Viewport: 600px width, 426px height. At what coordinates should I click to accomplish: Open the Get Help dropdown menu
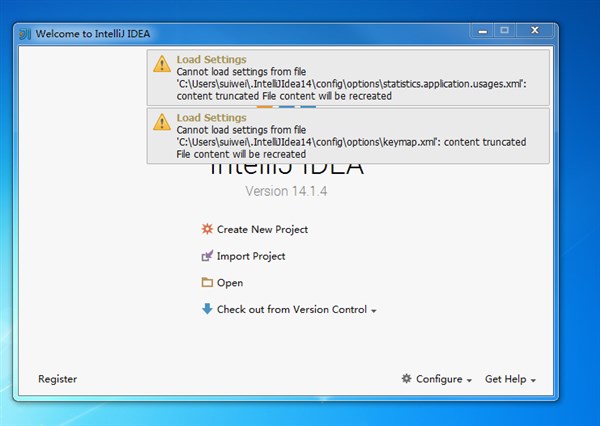pyautogui.click(x=511, y=380)
